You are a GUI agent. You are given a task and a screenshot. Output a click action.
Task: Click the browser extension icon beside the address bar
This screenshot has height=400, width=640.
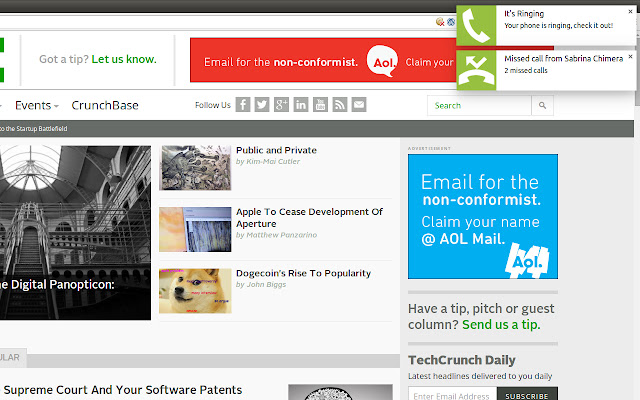440,22
